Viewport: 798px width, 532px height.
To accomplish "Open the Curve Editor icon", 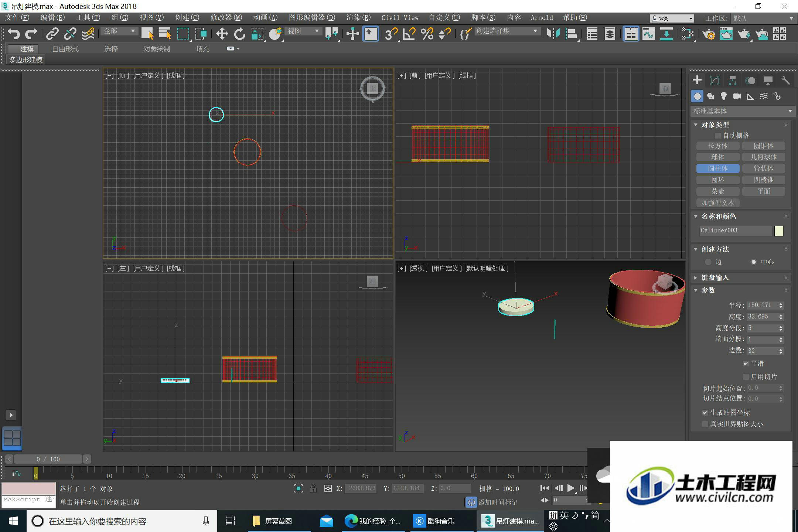I will [648, 34].
